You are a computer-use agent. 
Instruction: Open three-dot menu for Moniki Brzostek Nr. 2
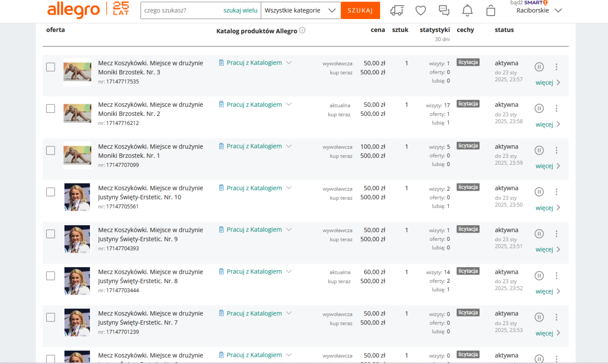pos(556,109)
